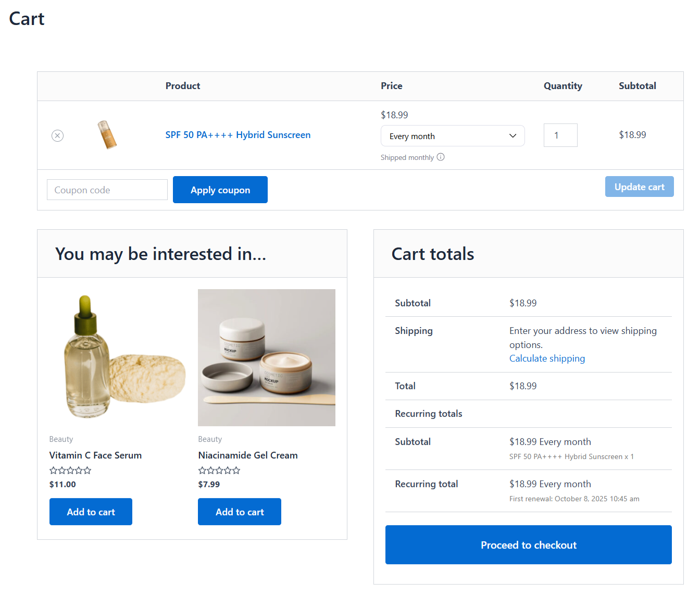This screenshot has height=596, width=700.
Task: Click Apply coupon
Action: click(x=220, y=190)
